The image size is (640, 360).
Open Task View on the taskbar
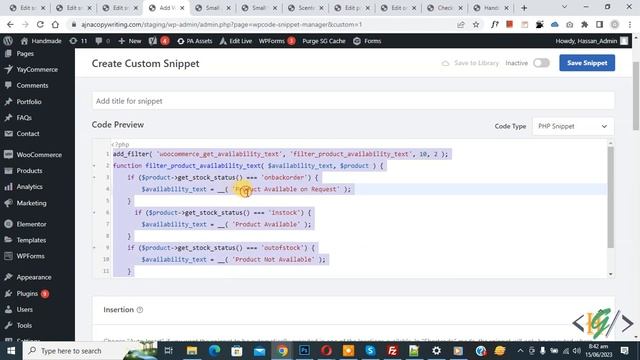pos(169,351)
